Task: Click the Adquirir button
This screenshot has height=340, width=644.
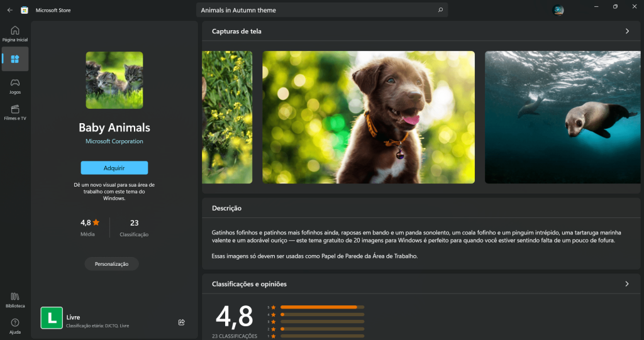Action: point(114,168)
